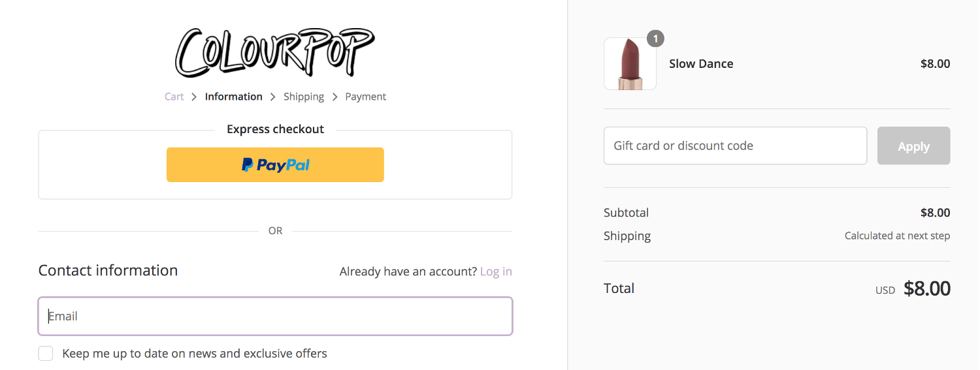Select the Payment breadcrumb step
This screenshot has width=980, height=370.
coord(366,97)
